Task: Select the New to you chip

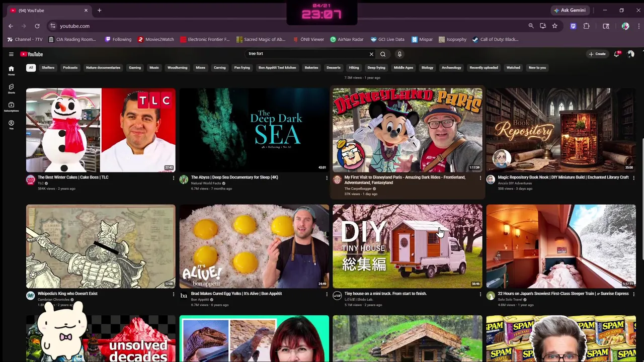Action: [537, 67]
